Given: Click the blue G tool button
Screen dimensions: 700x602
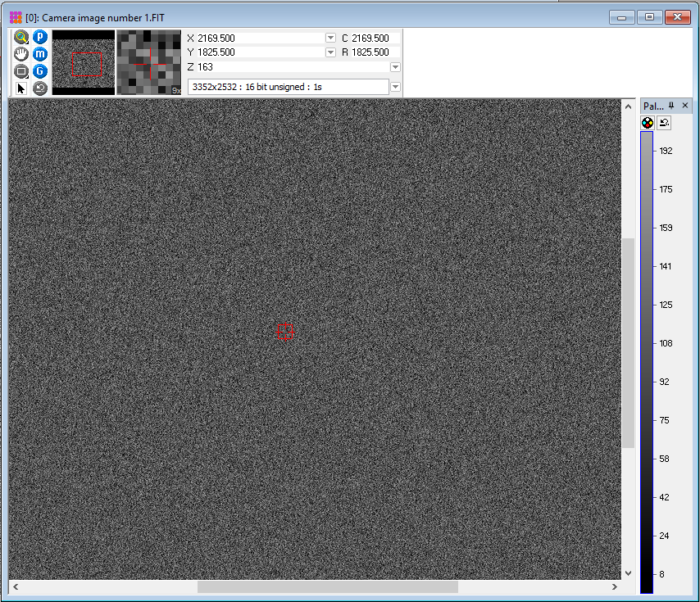Looking at the screenshot, I should point(39,70).
